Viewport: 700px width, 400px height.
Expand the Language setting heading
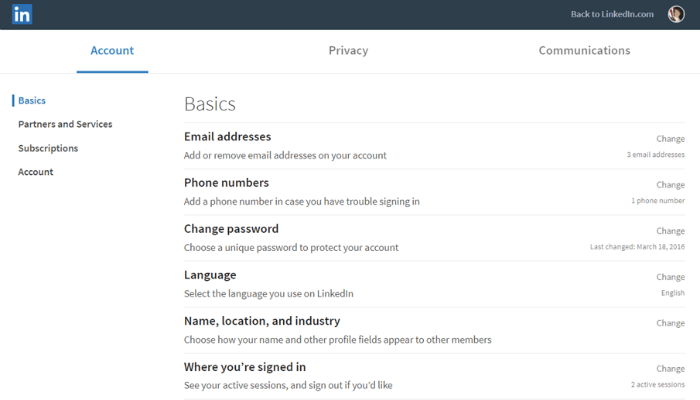[x=210, y=275]
